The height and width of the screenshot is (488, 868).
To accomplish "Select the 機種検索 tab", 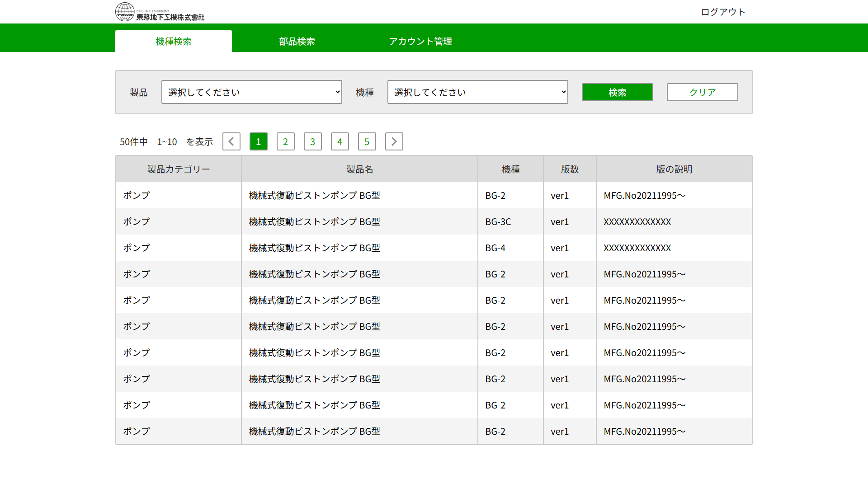I will [x=173, y=41].
